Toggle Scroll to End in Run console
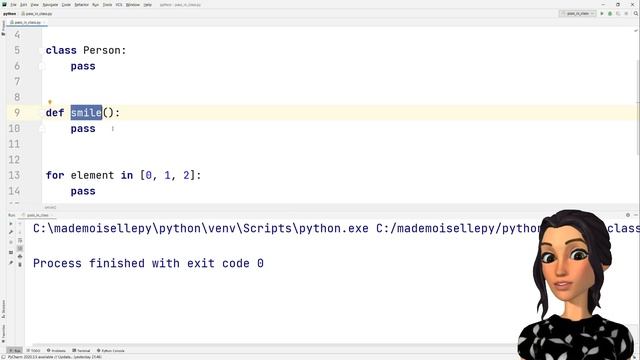The width and height of the screenshot is (640, 360). click(20, 249)
